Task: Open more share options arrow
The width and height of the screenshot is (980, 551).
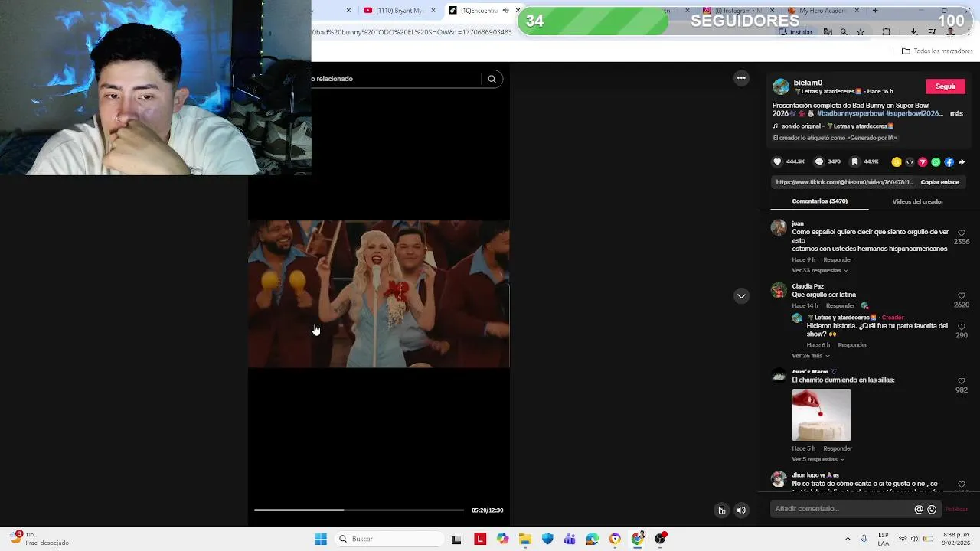Action: tap(962, 161)
